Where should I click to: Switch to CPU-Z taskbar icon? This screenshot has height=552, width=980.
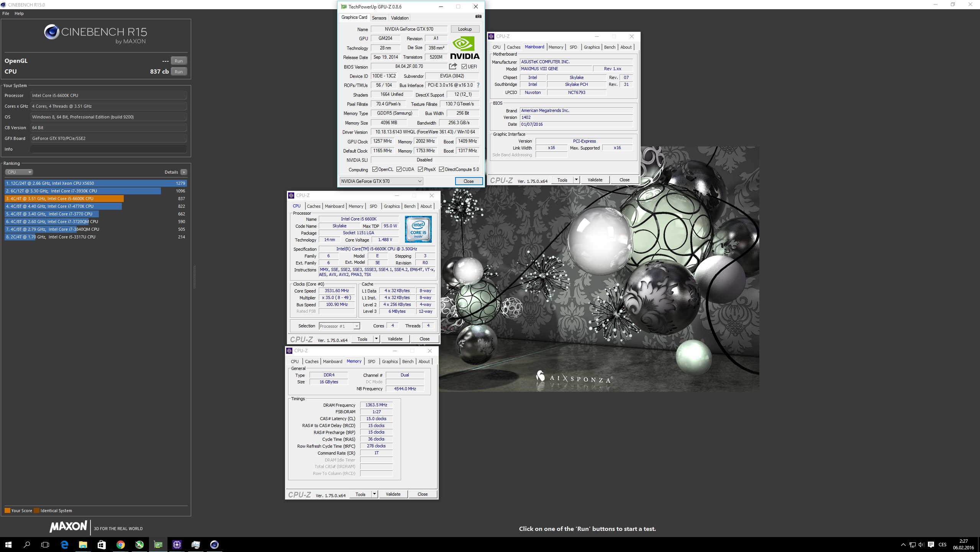(x=177, y=544)
